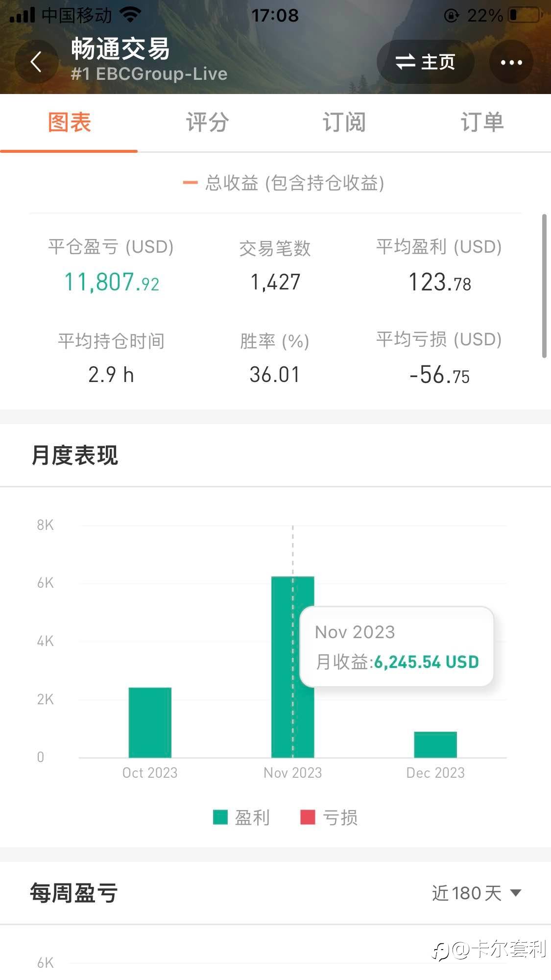Open the 订单 tab
551x980 pixels.
482,122
